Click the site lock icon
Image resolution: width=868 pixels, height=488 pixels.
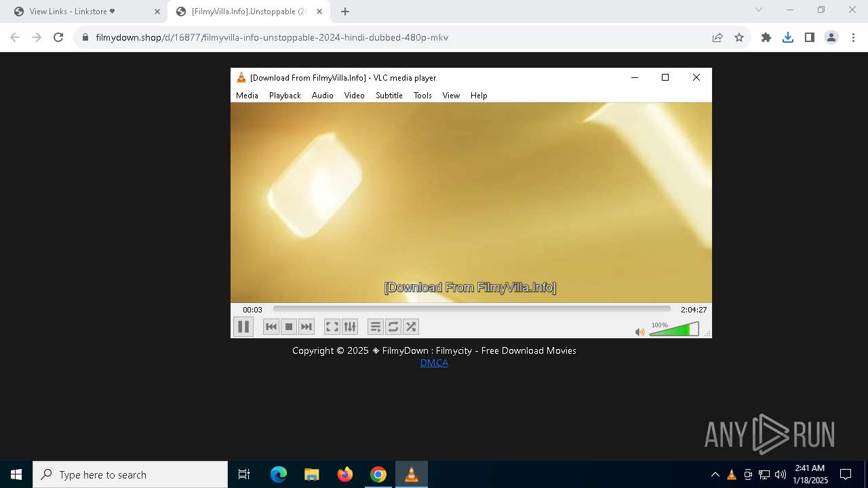(x=85, y=37)
